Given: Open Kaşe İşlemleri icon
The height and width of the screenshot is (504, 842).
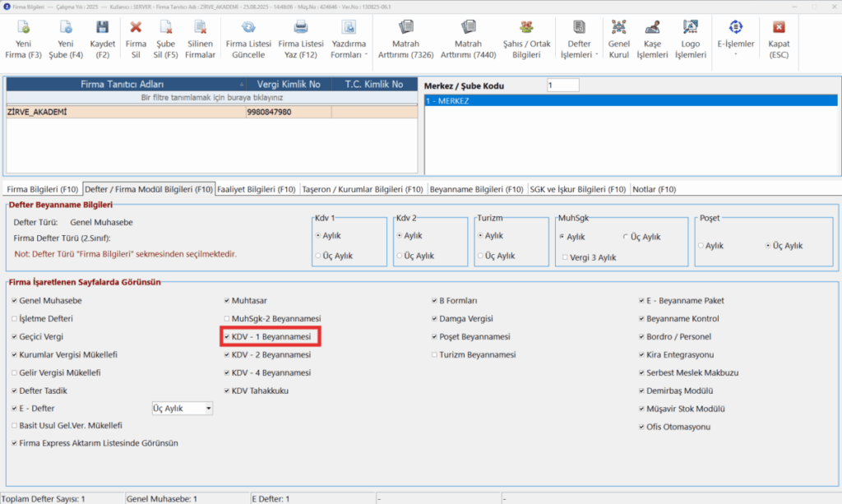Looking at the screenshot, I should tap(652, 27).
